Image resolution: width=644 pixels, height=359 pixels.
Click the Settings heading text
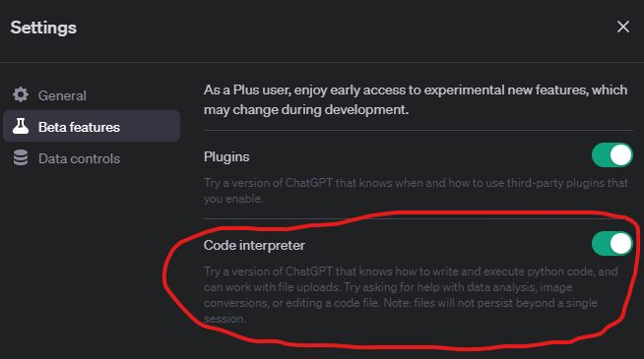coord(43,28)
